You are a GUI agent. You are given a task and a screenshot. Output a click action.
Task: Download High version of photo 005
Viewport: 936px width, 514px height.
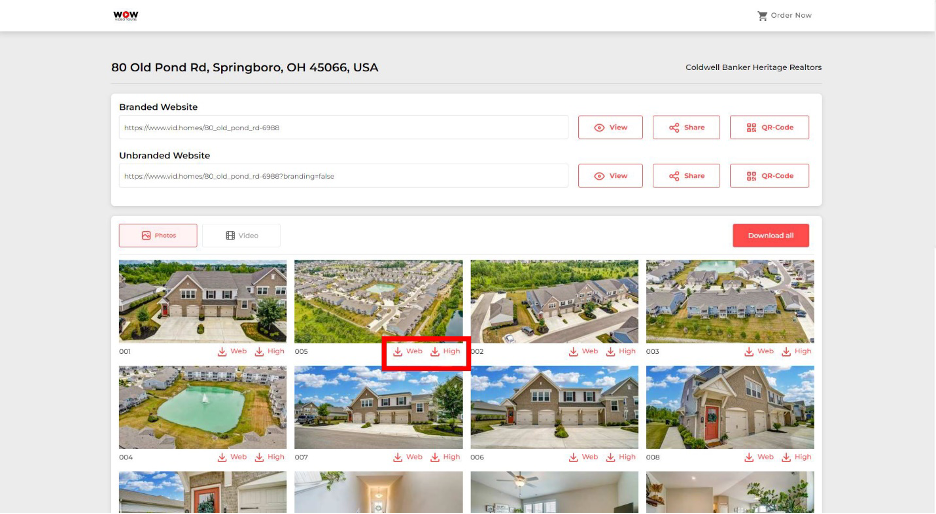[445, 352]
